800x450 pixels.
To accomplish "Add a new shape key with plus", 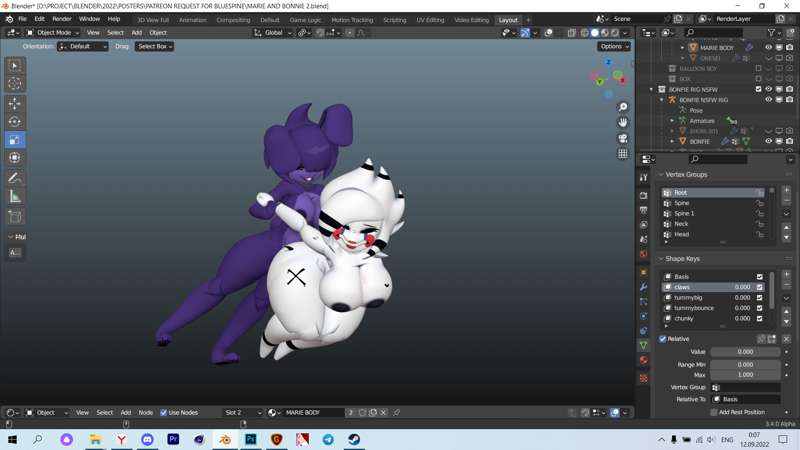I will tap(786, 274).
